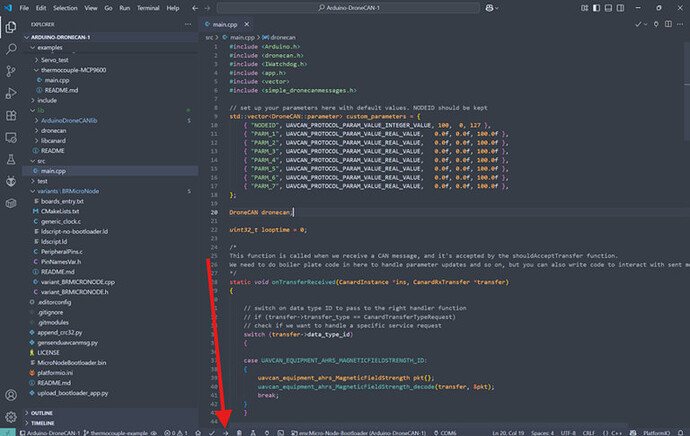This screenshot has width=690, height=436.
Task: Open the editor More Actions ellipsis
Action: click(680, 24)
